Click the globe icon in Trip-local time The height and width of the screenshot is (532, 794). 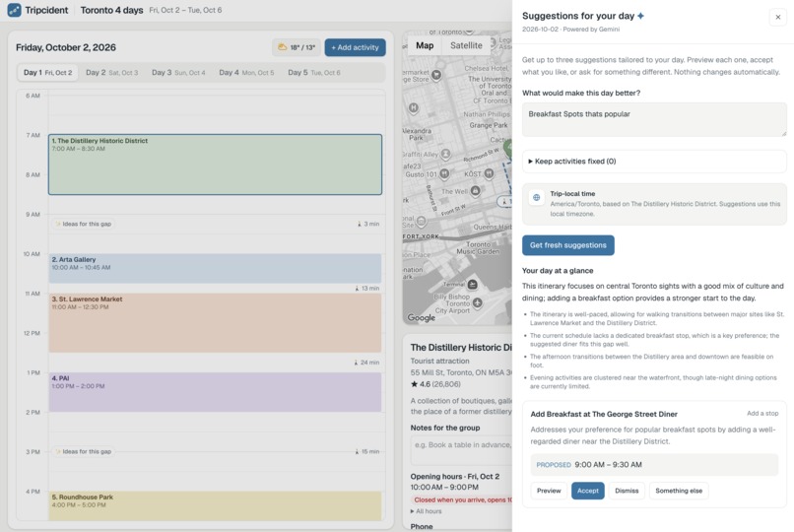click(536, 197)
